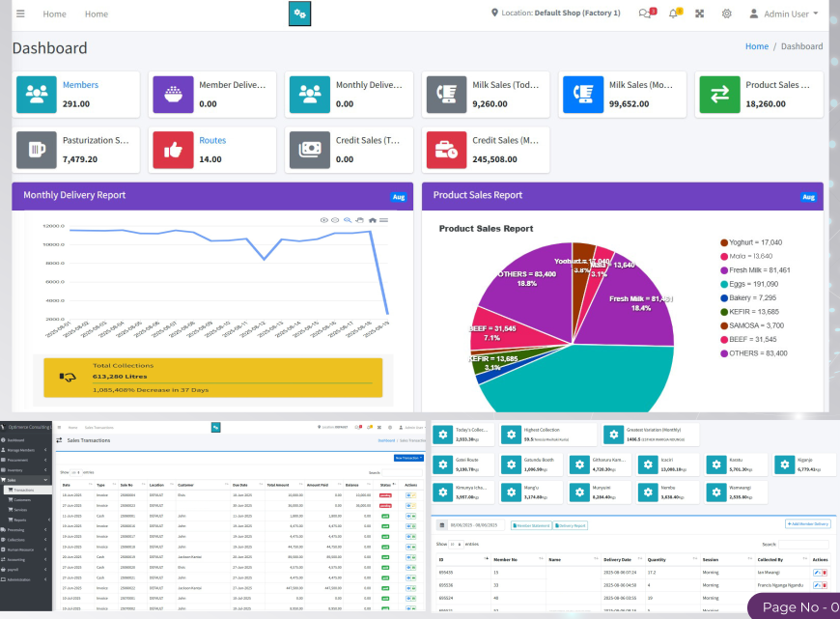Open the Delivery Report button
Viewport: 840px width, 619px height.
pyautogui.click(x=571, y=525)
